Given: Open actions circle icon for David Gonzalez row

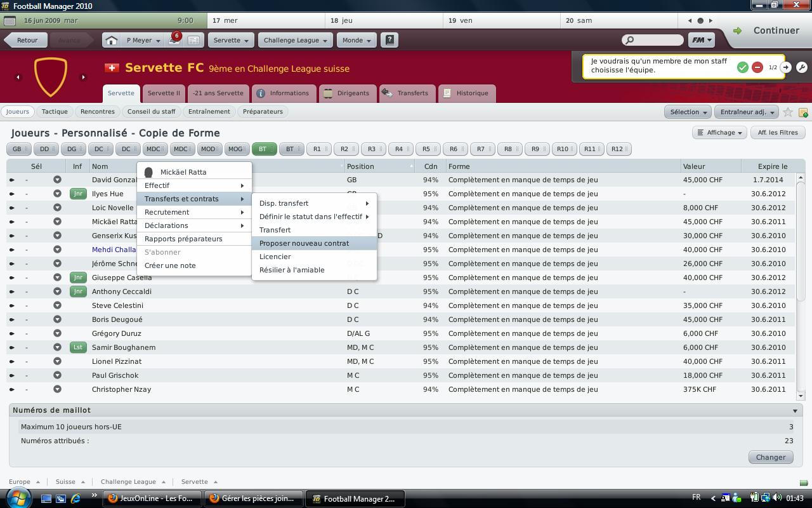Looking at the screenshot, I should pyautogui.click(x=57, y=180).
